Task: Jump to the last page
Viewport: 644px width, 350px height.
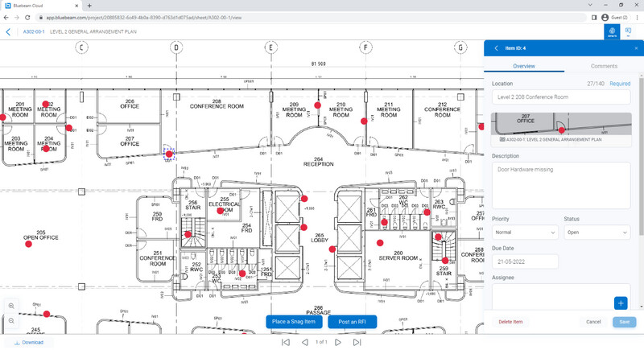Action: (x=357, y=342)
